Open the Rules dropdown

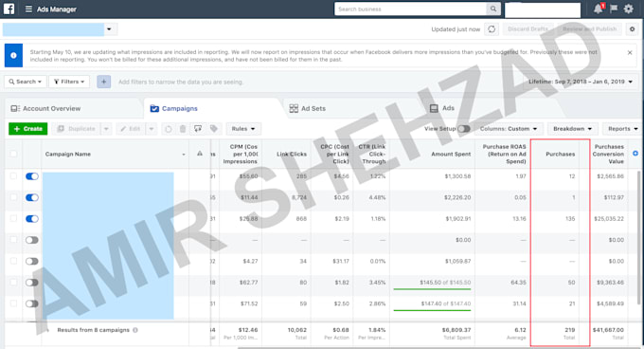tap(243, 129)
